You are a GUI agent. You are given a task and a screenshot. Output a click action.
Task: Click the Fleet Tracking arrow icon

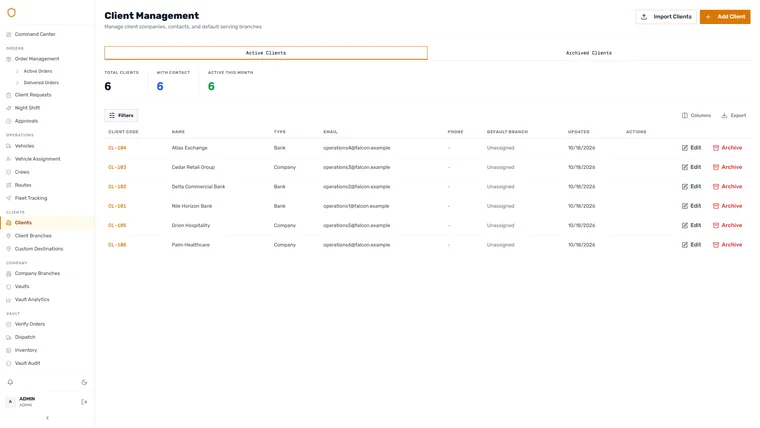click(x=8, y=198)
